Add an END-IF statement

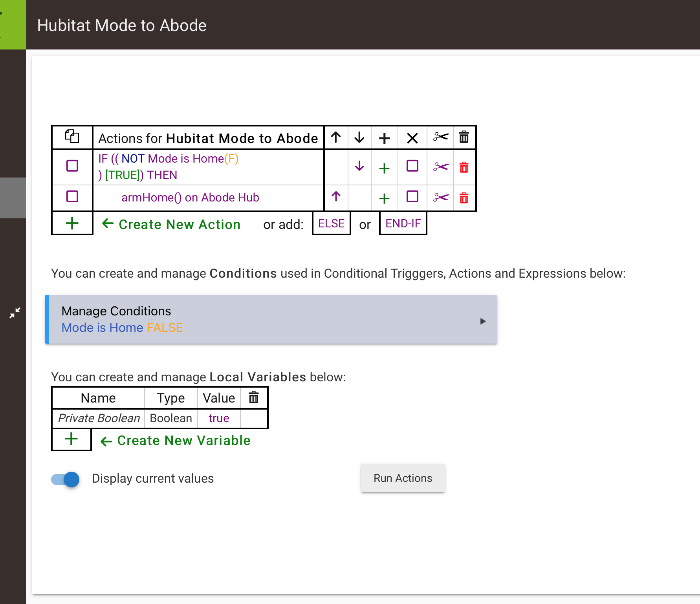[x=403, y=223]
